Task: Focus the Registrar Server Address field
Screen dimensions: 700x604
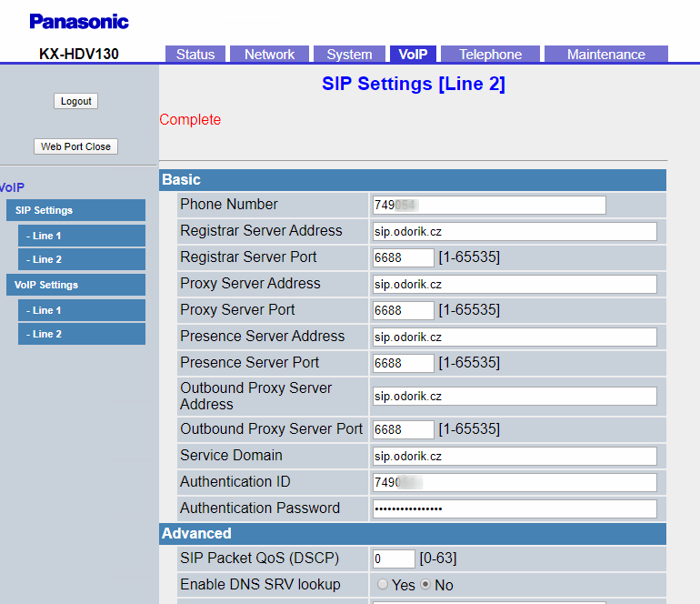Action: click(514, 231)
